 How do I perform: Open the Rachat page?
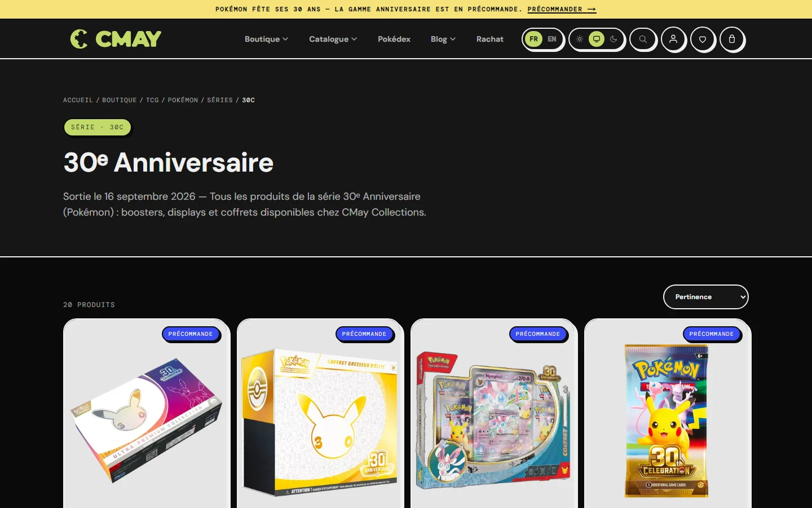(x=489, y=39)
